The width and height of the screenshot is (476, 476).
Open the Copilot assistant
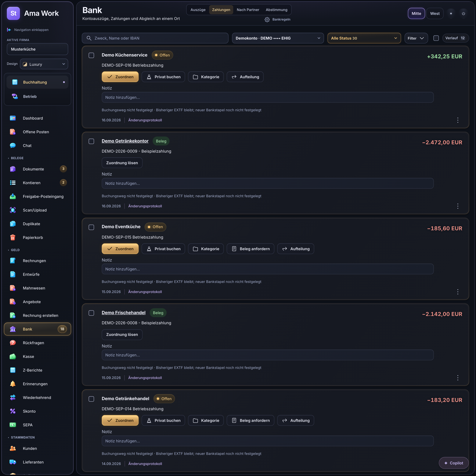click(x=454, y=463)
